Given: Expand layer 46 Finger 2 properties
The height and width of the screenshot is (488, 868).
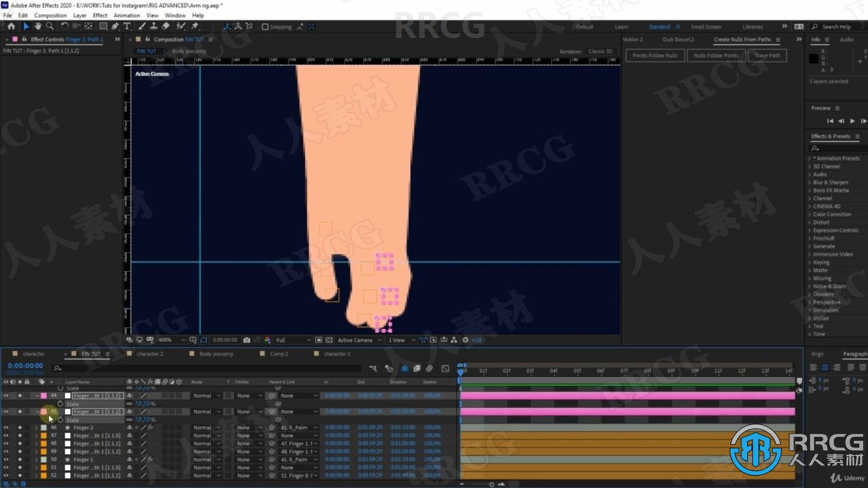Looking at the screenshot, I should coord(37,428).
